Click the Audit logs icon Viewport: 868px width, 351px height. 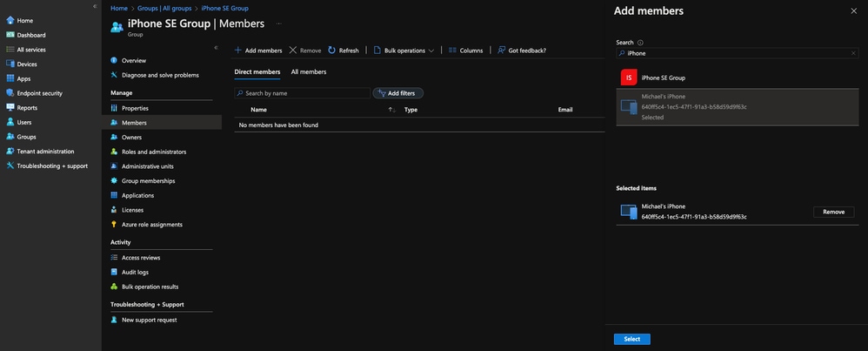pos(114,273)
